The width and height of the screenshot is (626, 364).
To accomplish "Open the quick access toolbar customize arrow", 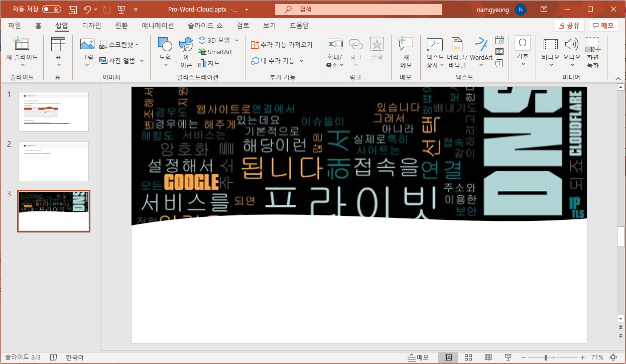I will (x=136, y=9).
